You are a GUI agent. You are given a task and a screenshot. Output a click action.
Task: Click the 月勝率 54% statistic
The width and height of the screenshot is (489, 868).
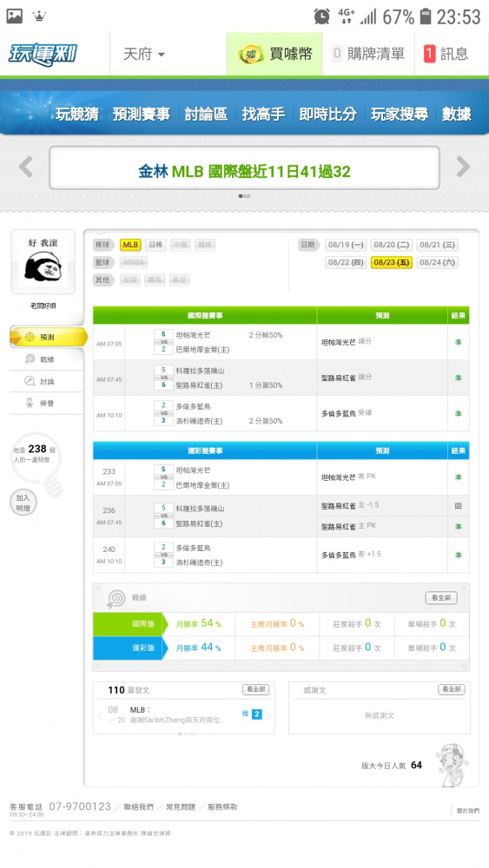pyautogui.click(x=198, y=624)
